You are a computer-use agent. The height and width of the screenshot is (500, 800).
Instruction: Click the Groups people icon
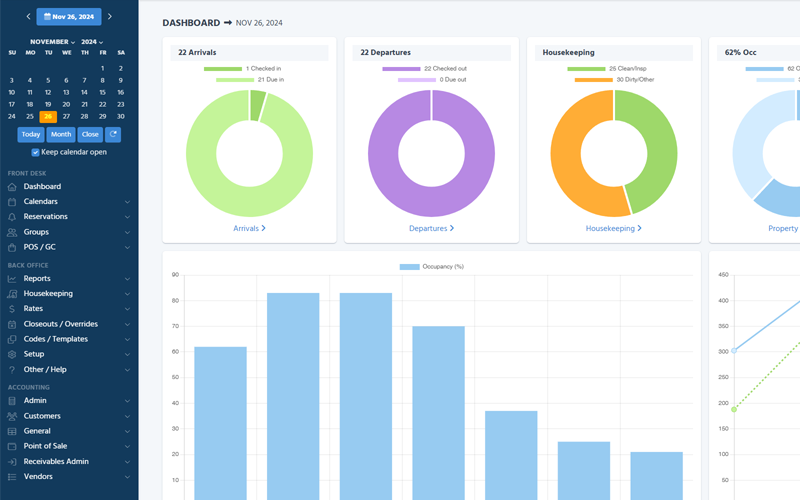tap(12, 232)
